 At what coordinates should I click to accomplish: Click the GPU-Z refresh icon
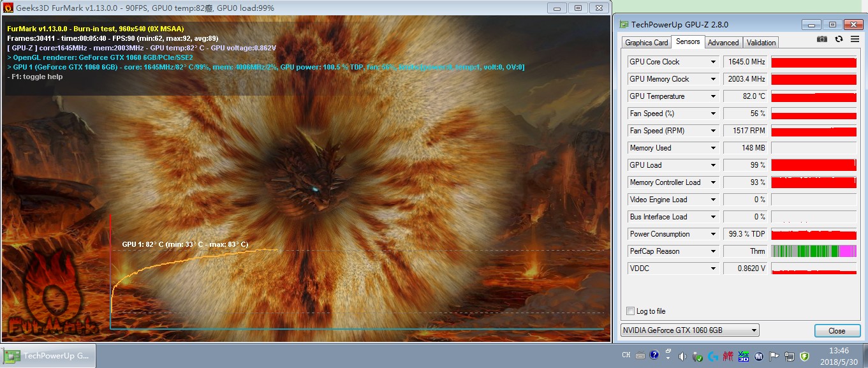pyautogui.click(x=838, y=39)
